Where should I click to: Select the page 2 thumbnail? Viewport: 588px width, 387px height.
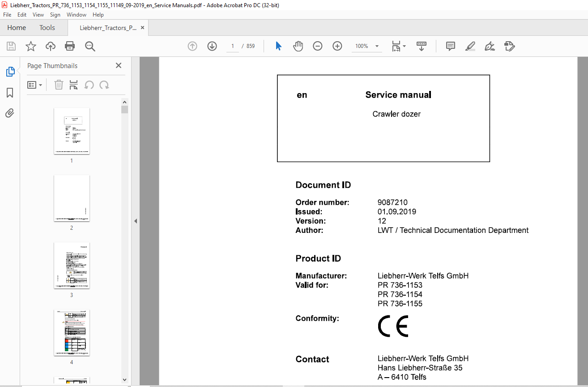pyautogui.click(x=72, y=198)
